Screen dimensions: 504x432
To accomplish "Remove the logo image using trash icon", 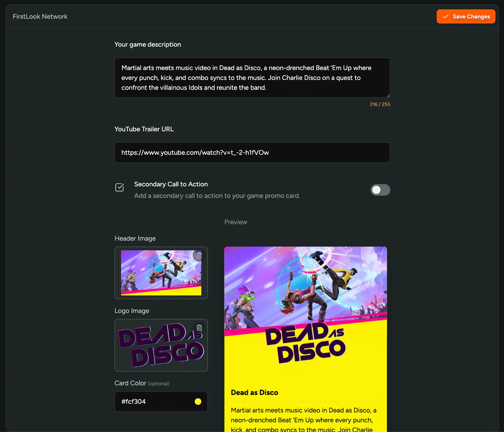I will tap(199, 328).
